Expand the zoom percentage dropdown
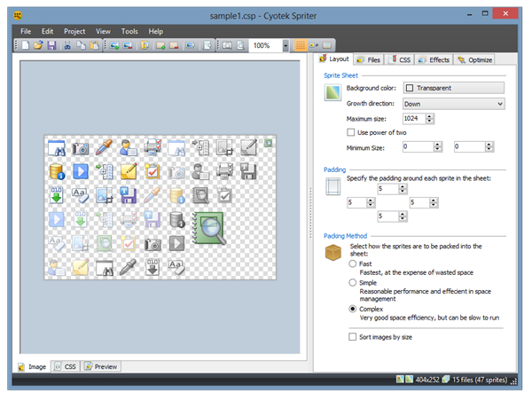 286,45
